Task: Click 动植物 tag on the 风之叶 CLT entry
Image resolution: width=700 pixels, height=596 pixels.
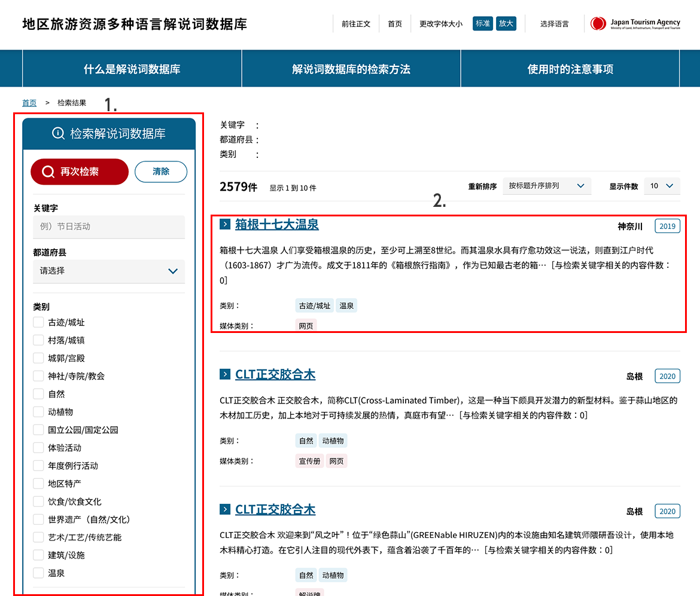Action: click(x=333, y=575)
